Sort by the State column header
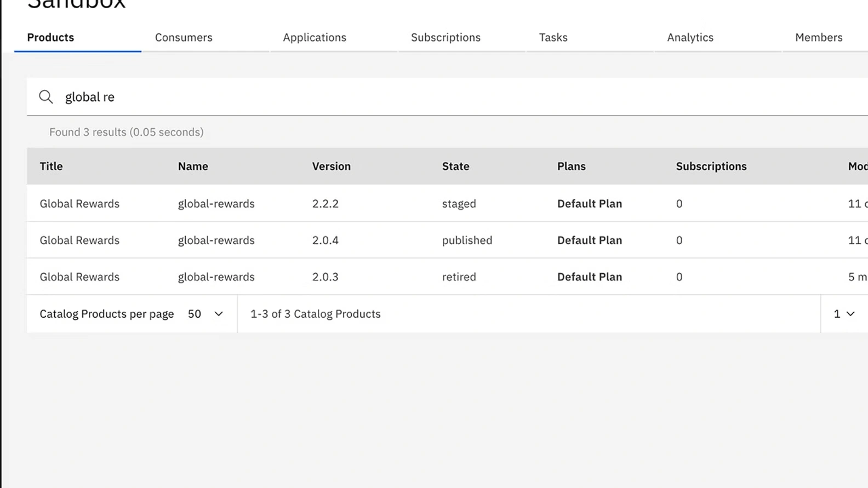The height and width of the screenshot is (488, 868). 455,167
